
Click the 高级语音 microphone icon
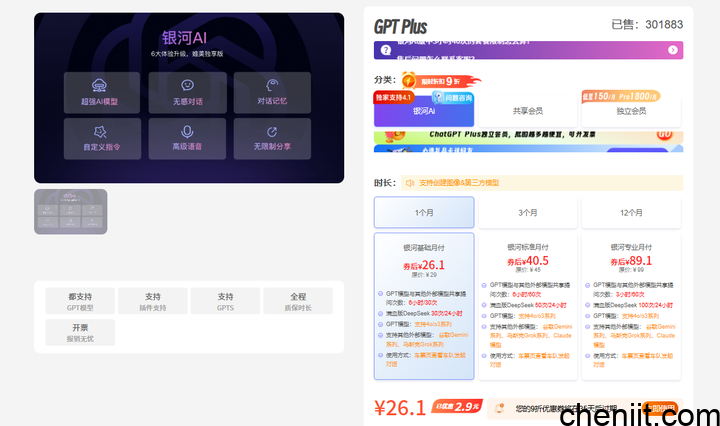[x=187, y=131]
